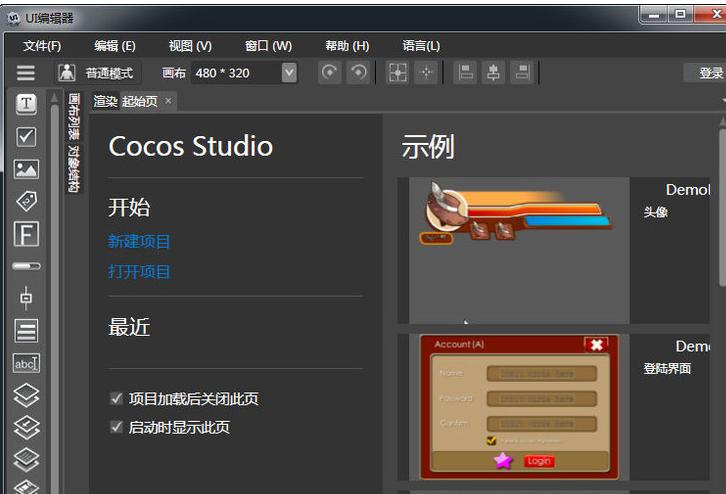Screen dimensions: 726x494
Task: Click the four-squares layout toolbar icon
Action: pos(398,73)
